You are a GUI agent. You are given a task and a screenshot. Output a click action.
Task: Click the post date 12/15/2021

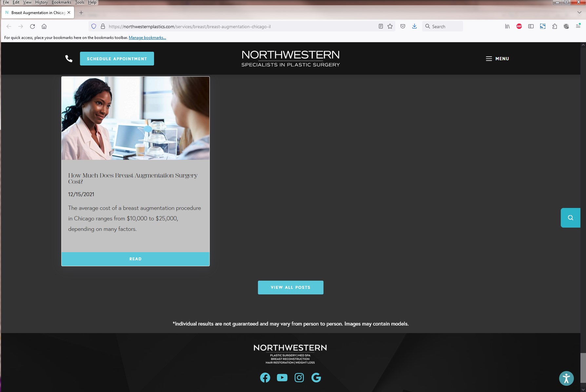coord(81,194)
